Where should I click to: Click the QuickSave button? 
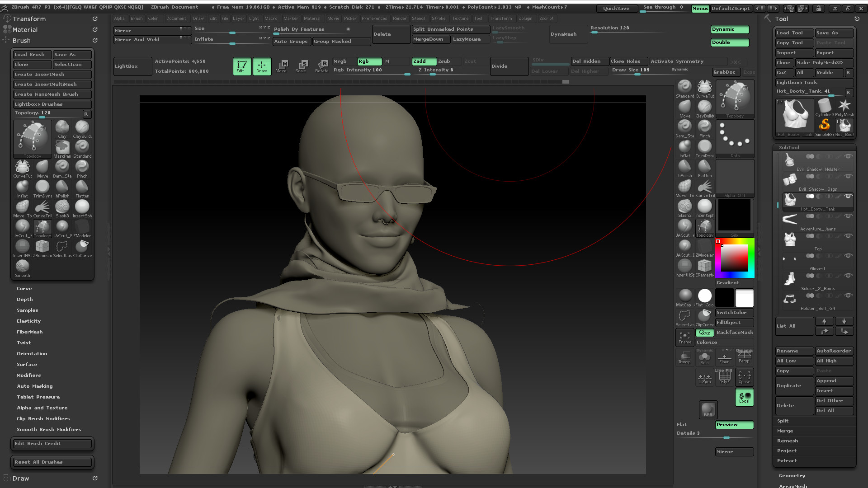[616, 8]
